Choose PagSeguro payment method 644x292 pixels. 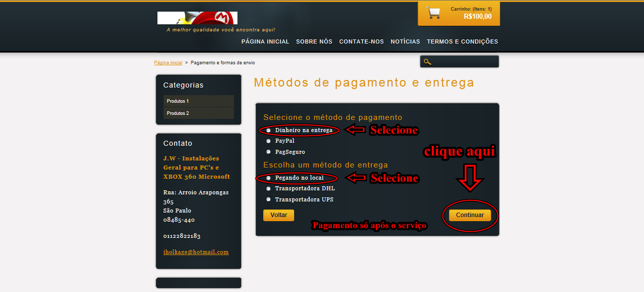[x=268, y=152]
